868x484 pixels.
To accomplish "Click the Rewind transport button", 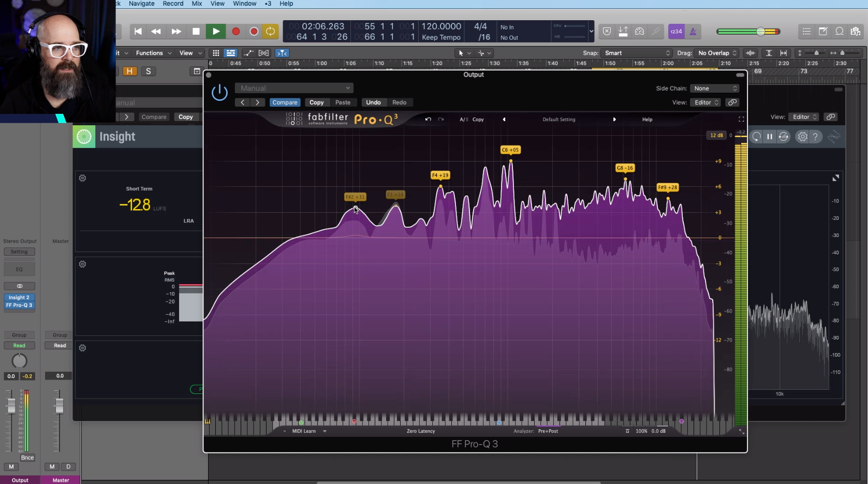I will click(156, 32).
